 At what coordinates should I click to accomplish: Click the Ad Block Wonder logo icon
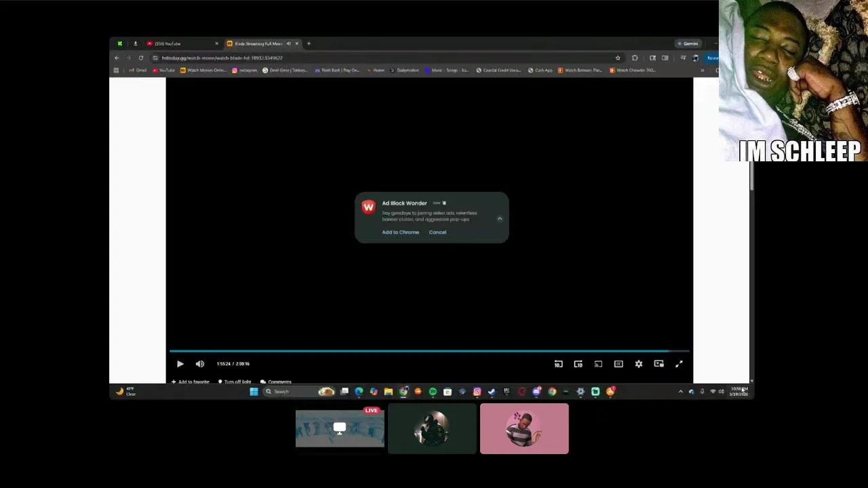(368, 207)
